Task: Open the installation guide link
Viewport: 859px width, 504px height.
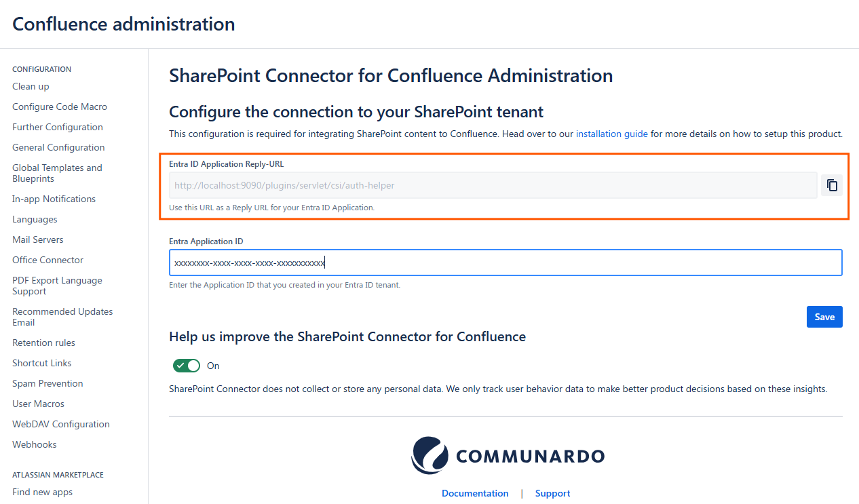Action: click(x=611, y=134)
